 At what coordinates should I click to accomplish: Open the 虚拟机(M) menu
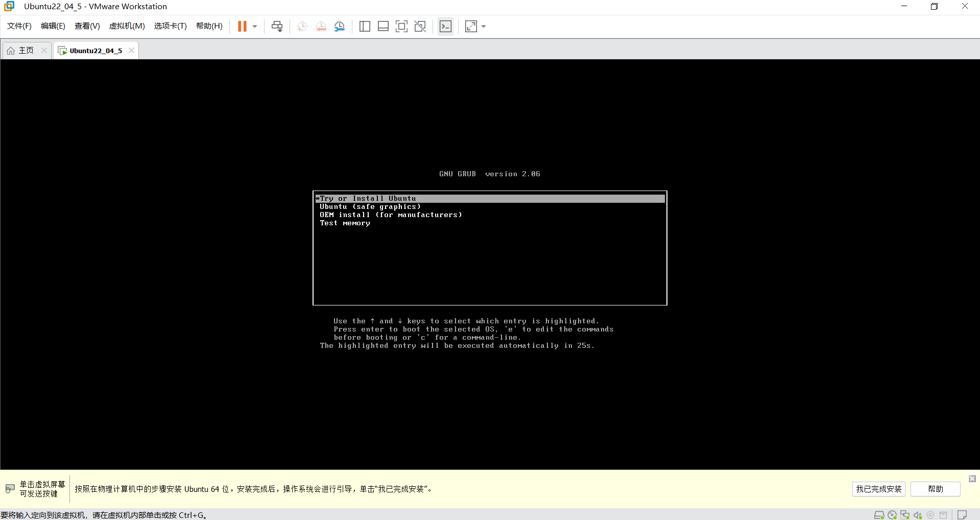(127, 26)
